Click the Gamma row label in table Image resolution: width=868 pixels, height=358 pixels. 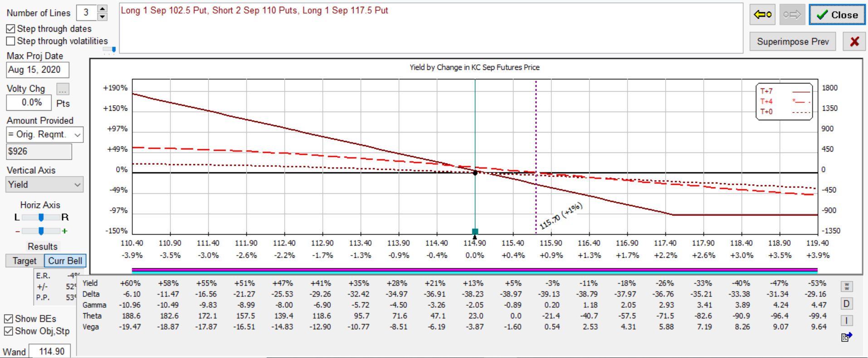[94, 305]
